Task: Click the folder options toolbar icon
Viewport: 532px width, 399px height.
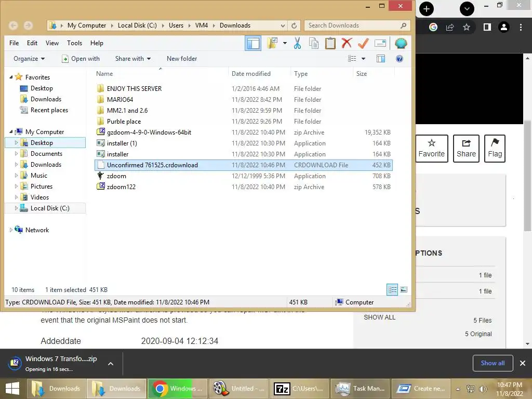Action: (272, 43)
